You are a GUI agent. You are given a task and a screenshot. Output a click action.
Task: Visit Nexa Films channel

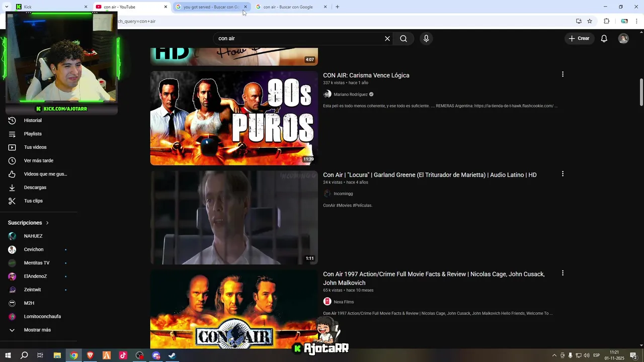click(x=344, y=302)
